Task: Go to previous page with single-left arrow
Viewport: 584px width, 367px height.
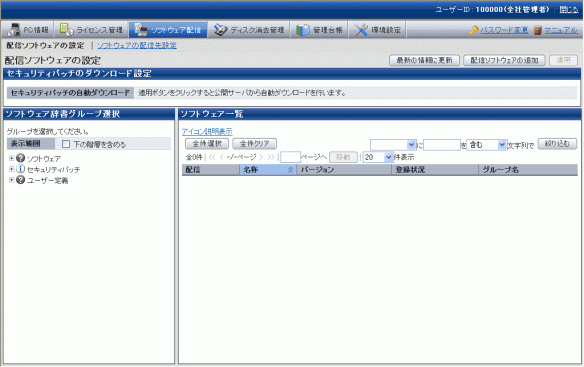Action: tap(222, 157)
